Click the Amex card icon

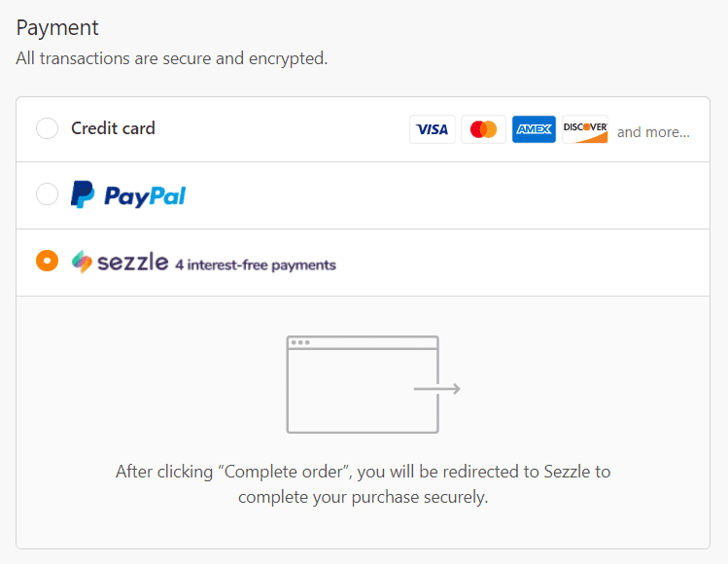(534, 129)
